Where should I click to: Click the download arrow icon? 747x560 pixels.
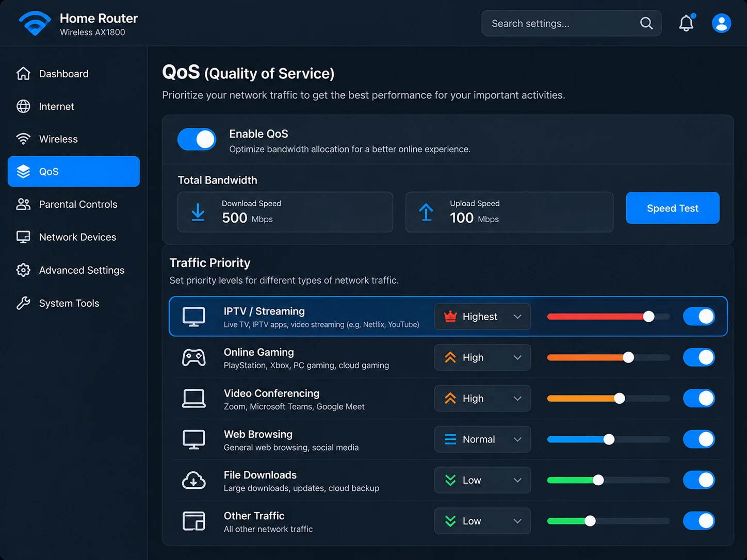[198, 212]
